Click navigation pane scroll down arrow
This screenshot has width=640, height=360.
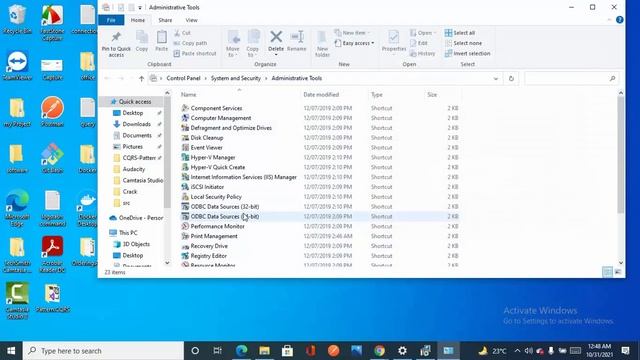[x=167, y=263]
